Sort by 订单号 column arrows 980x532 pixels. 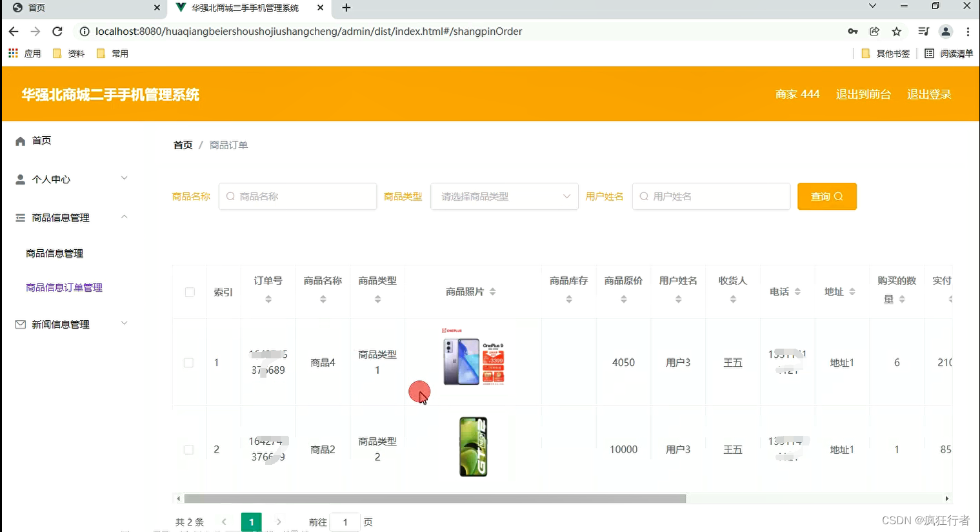(x=268, y=300)
